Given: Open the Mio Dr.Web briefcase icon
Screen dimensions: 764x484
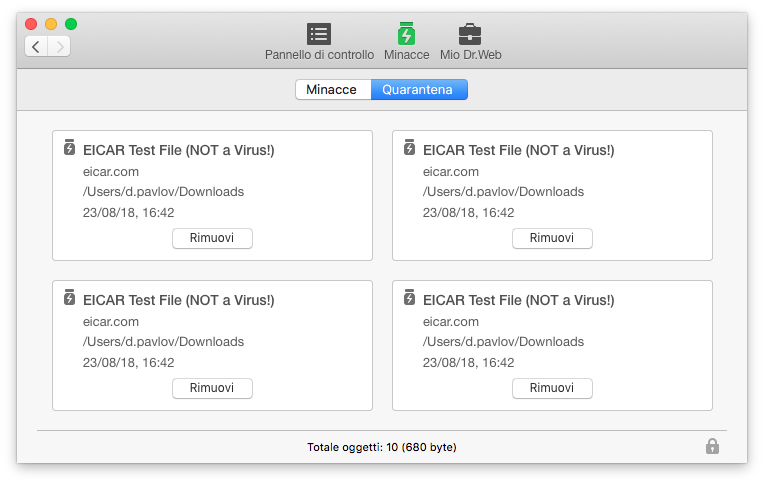Looking at the screenshot, I should coord(470,34).
